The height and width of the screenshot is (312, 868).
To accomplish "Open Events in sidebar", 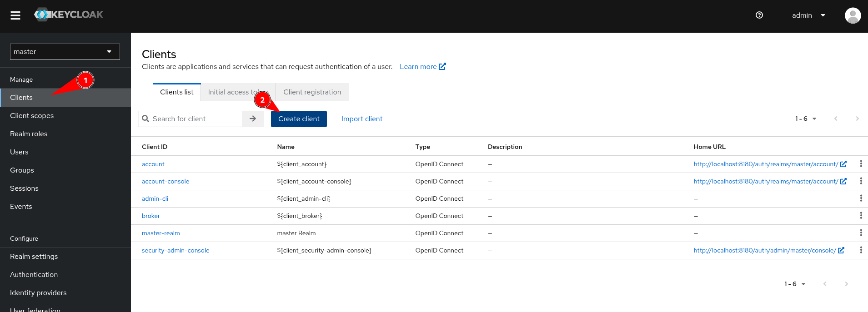I will pos(65,207).
